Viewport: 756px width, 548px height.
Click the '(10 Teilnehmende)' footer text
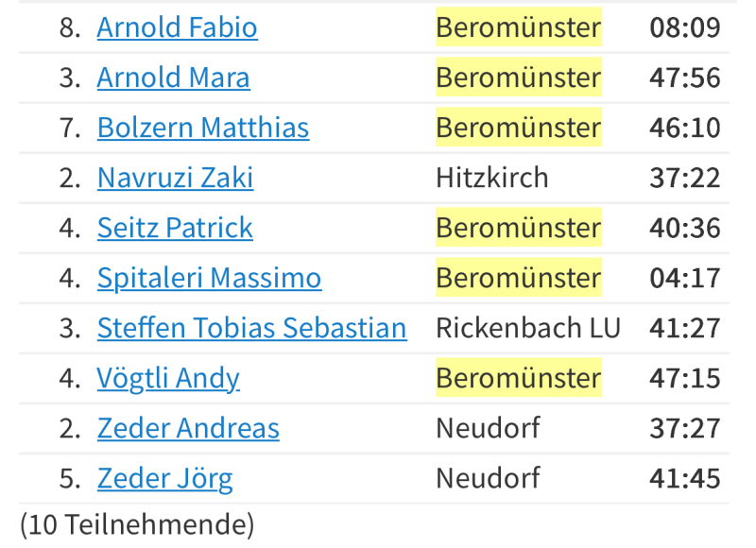point(137,523)
